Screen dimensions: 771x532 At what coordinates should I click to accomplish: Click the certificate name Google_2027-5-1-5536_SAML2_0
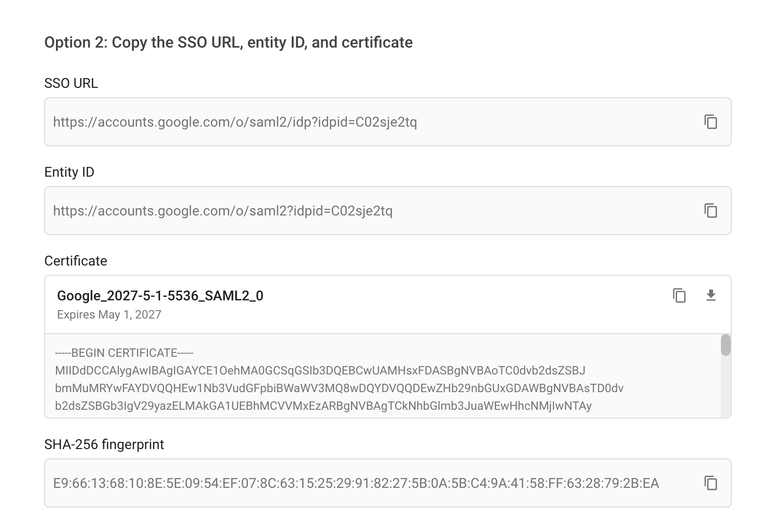160,296
